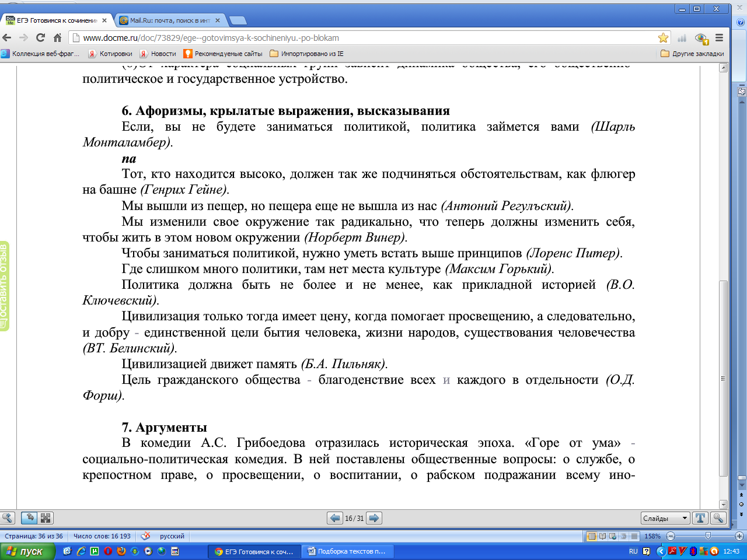
Task: Select Word full screen reading view
Action: [602, 536]
